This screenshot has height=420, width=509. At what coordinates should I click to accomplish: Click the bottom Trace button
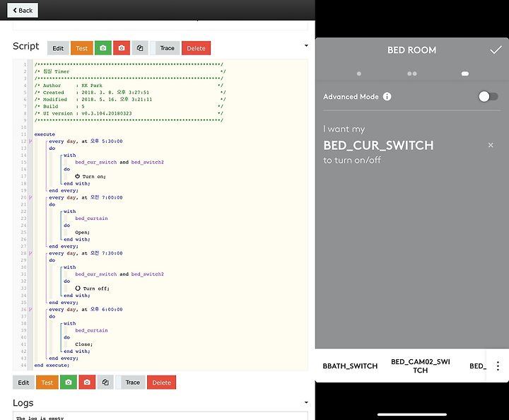coord(133,383)
